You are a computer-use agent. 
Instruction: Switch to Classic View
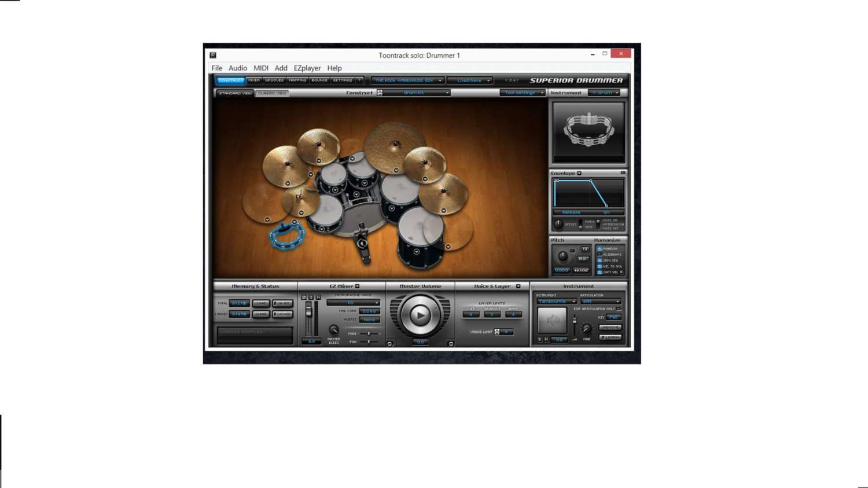click(272, 93)
